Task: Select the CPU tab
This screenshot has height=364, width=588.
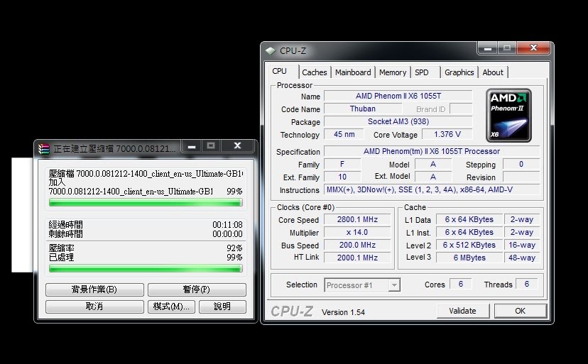Action: pos(279,71)
